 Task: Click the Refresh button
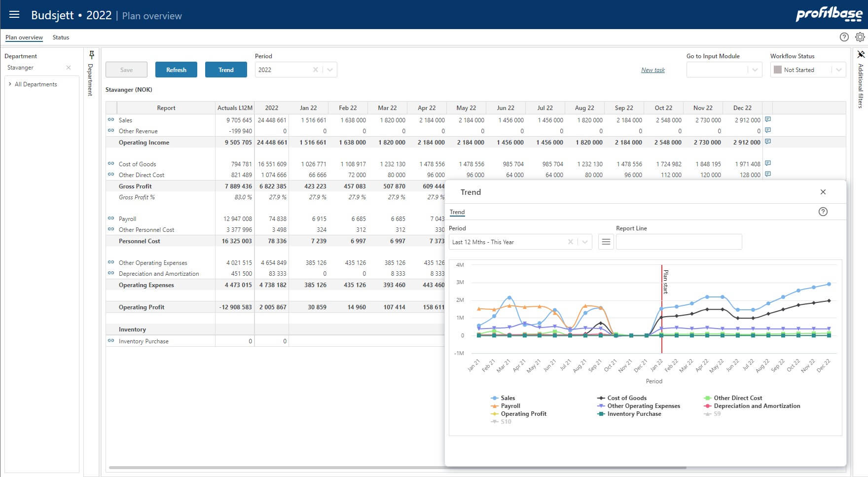[176, 70]
